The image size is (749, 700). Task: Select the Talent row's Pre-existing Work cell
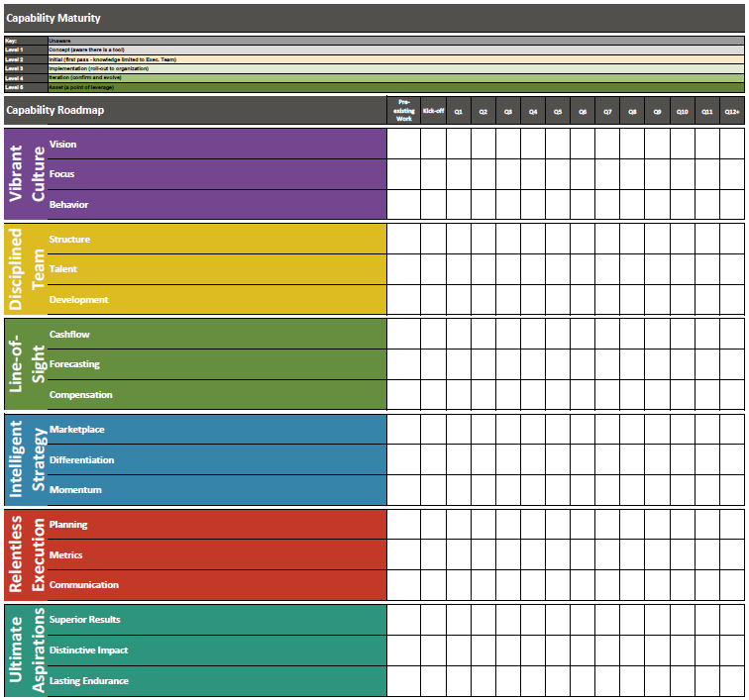tap(403, 269)
